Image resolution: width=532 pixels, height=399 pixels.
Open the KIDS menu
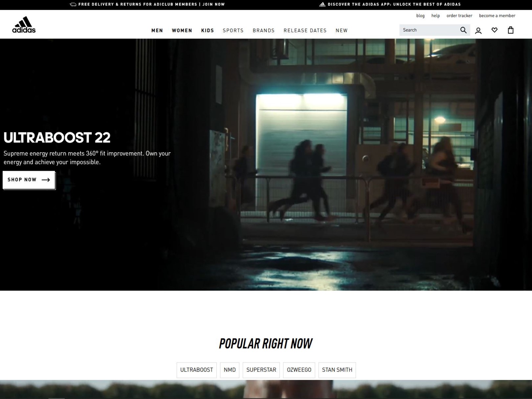(x=208, y=31)
